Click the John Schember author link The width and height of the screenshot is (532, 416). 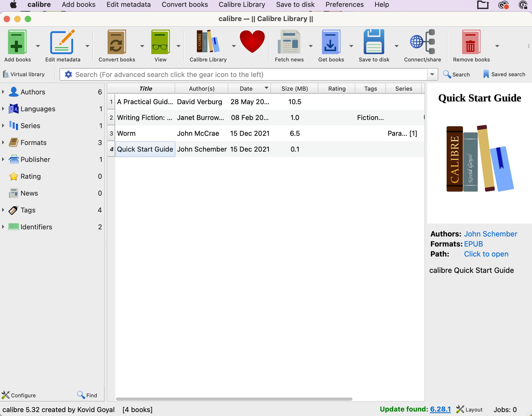(x=490, y=234)
